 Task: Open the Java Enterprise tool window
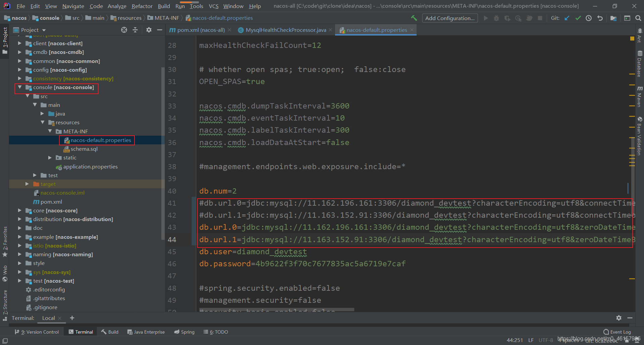[x=146, y=332]
